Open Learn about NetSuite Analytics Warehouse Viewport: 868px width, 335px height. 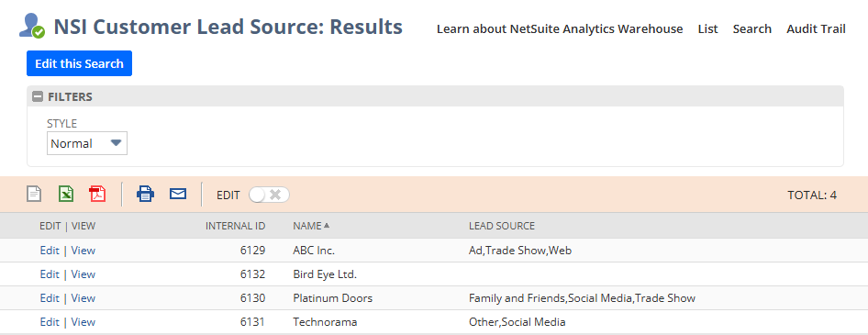point(560,28)
